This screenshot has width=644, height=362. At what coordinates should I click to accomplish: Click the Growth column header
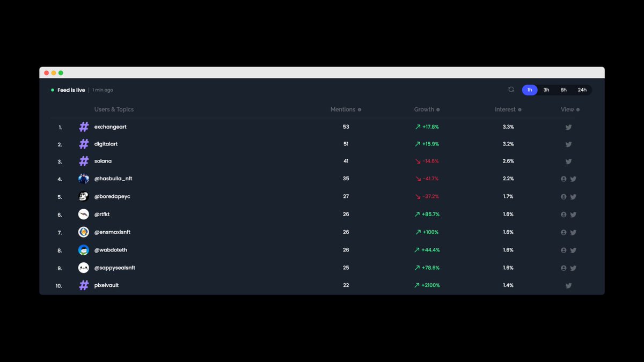point(424,109)
